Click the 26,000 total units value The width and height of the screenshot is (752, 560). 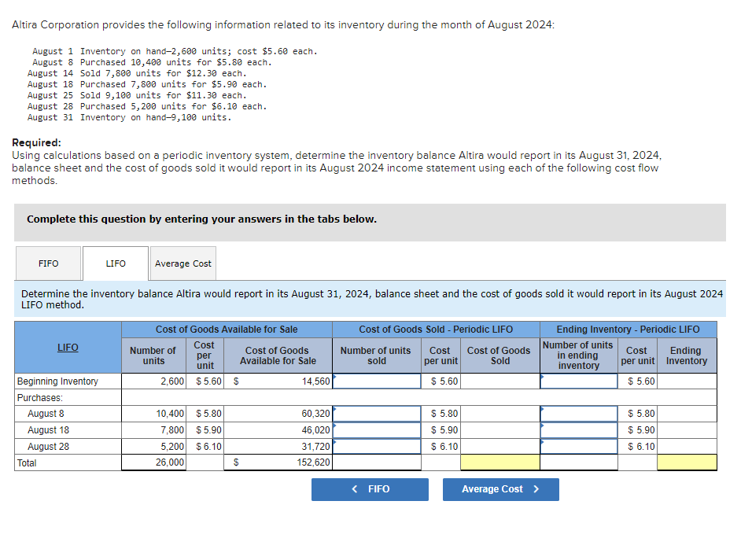pyautogui.click(x=170, y=462)
